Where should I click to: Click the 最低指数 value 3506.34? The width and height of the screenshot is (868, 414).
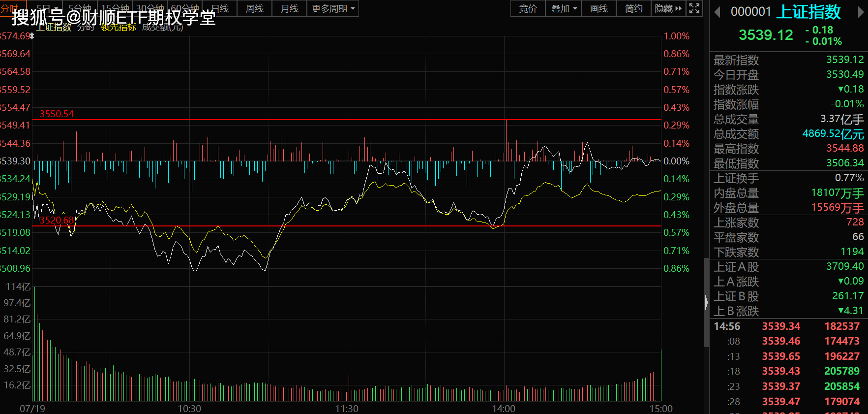tap(845, 163)
